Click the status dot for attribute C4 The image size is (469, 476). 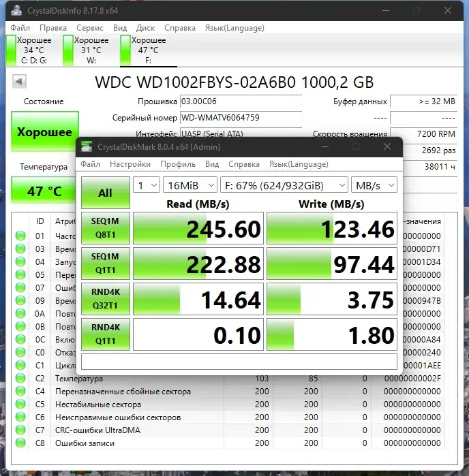(20, 391)
